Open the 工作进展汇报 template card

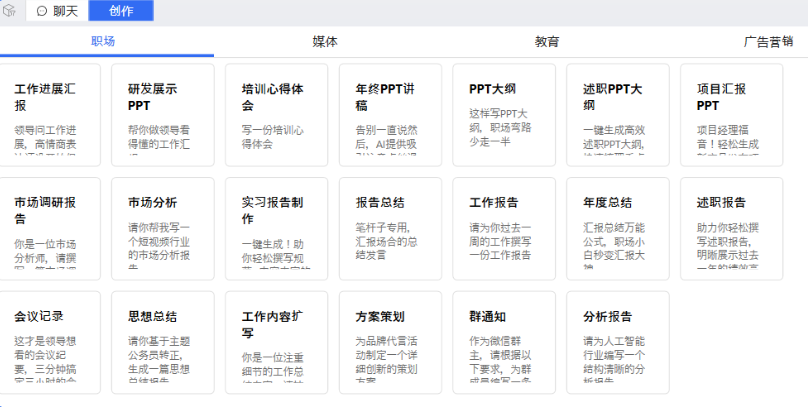tap(51, 115)
